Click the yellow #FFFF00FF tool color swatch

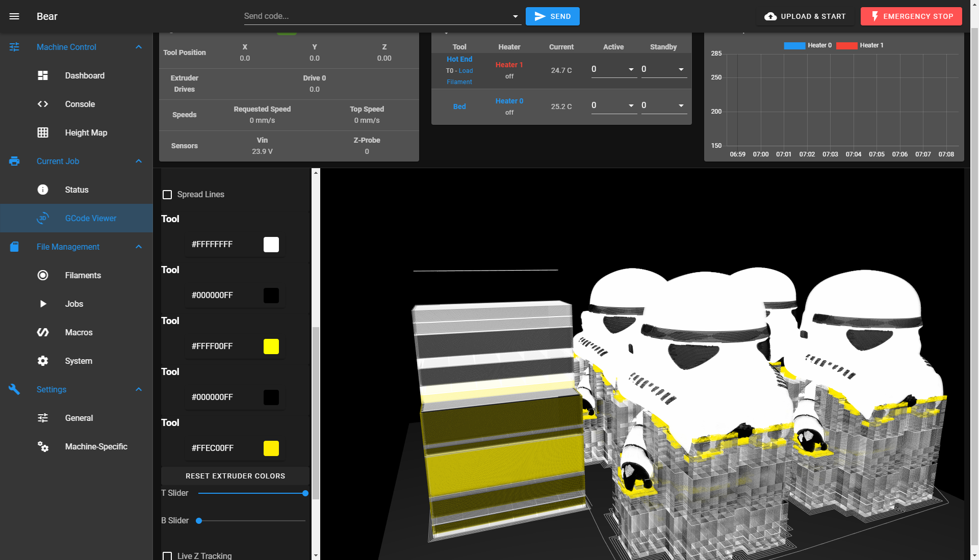[271, 346]
